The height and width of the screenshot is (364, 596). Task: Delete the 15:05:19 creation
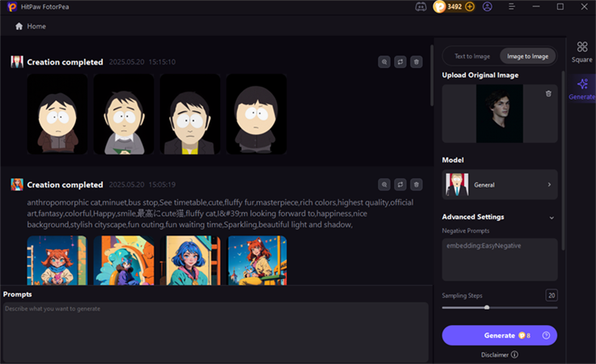tap(416, 185)
